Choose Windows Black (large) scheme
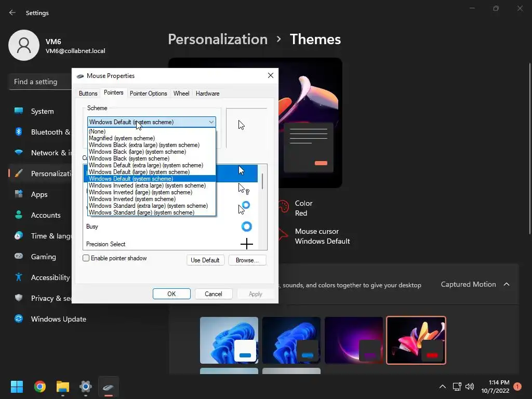 [151, 152]
